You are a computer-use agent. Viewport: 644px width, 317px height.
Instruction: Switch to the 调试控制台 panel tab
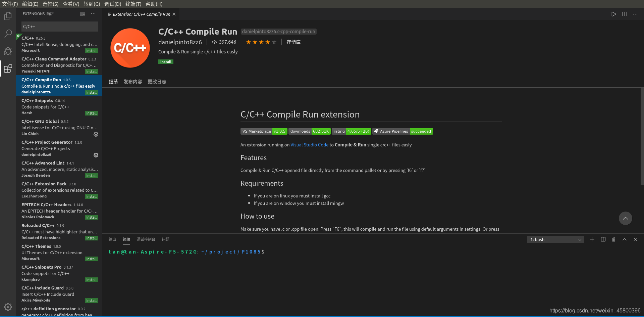point(146,239)
